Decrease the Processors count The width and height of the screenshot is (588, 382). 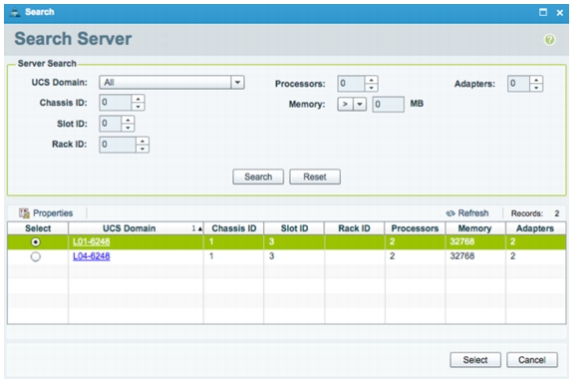pos(372,88)
